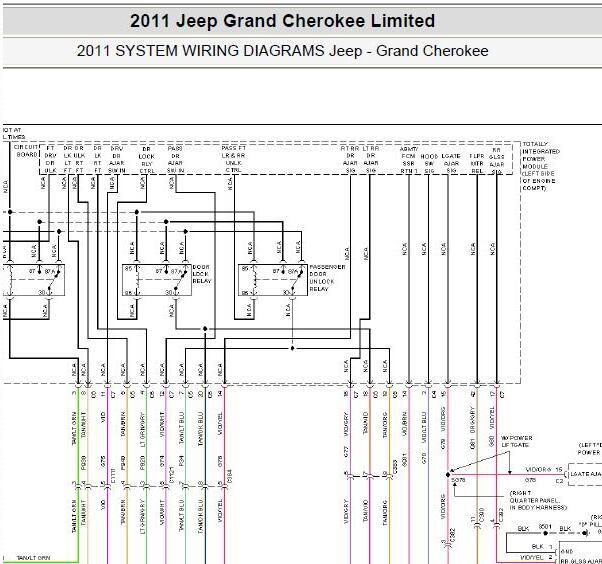Click the 'DOOR LOCK RELAY' label

202,274
